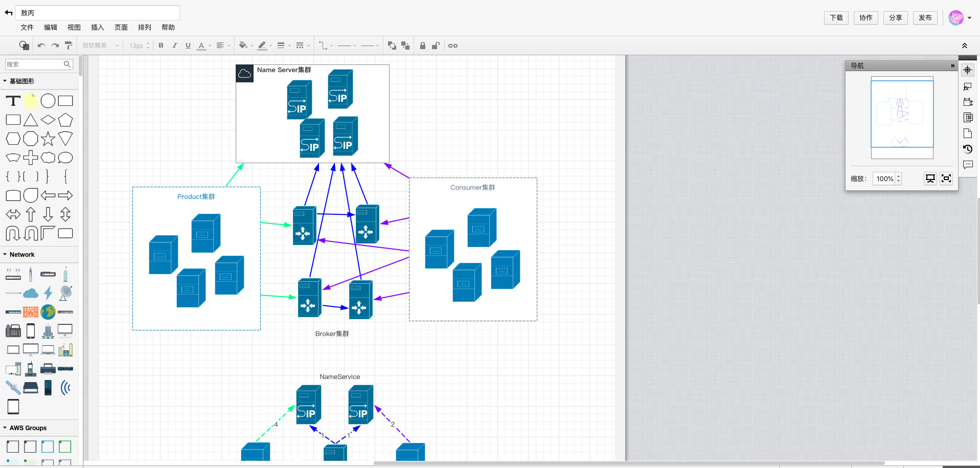Open the 插入 menu
This screenshot has width=980, height=468.
tap(97, 28)
